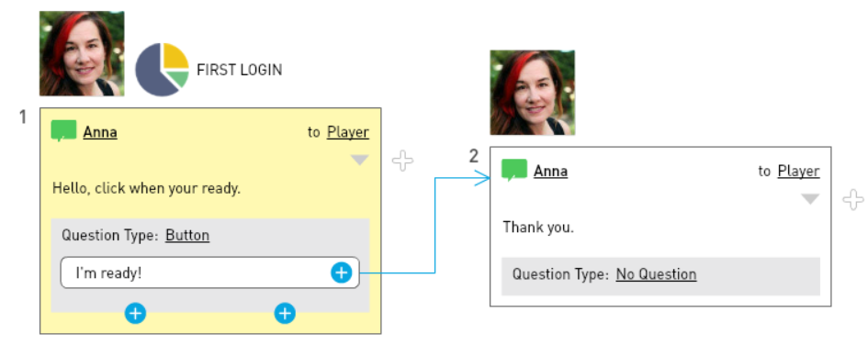868x356 pixels.
Task: Expand the gray triangle in message 1
Action: coord(360,160)
